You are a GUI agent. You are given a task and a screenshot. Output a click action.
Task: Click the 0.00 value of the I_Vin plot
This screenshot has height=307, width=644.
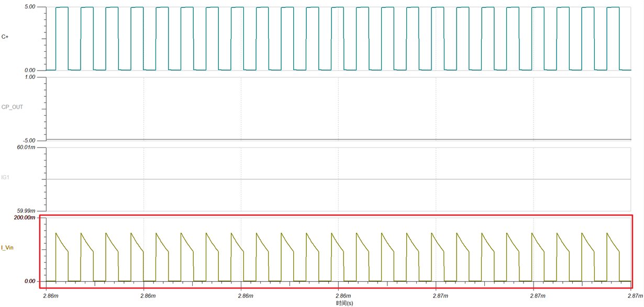(x=30, y=281)
